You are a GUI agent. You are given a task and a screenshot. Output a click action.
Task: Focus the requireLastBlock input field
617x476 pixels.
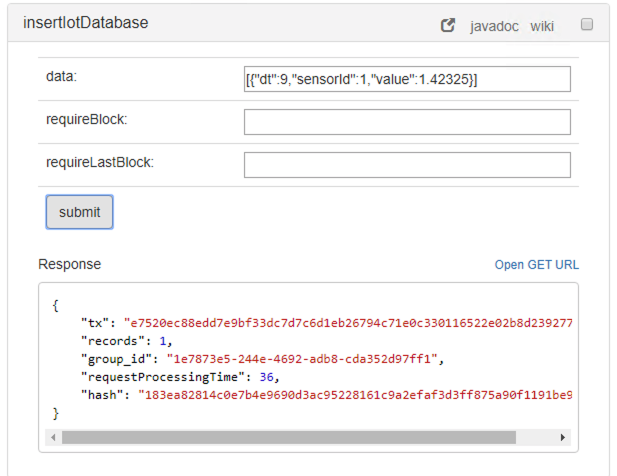(x=407, y=165)
